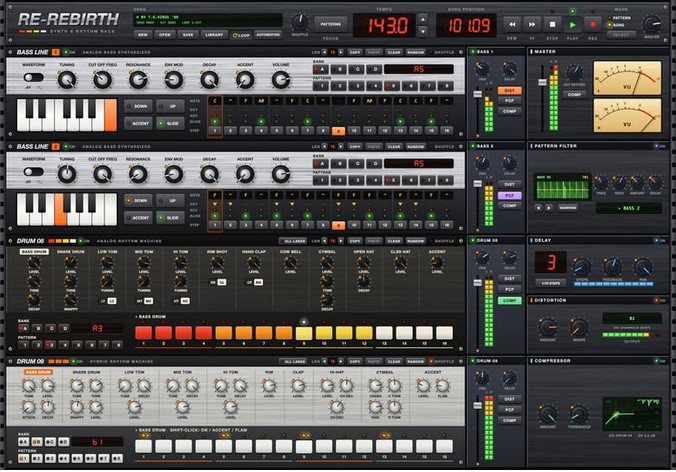Screen dimensions: 676x472
Task: Decrease pattern length on Drum 08
Action: click(325, 241)
